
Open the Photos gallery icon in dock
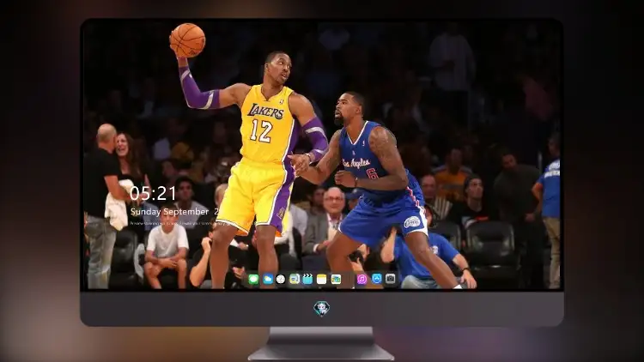336,280
